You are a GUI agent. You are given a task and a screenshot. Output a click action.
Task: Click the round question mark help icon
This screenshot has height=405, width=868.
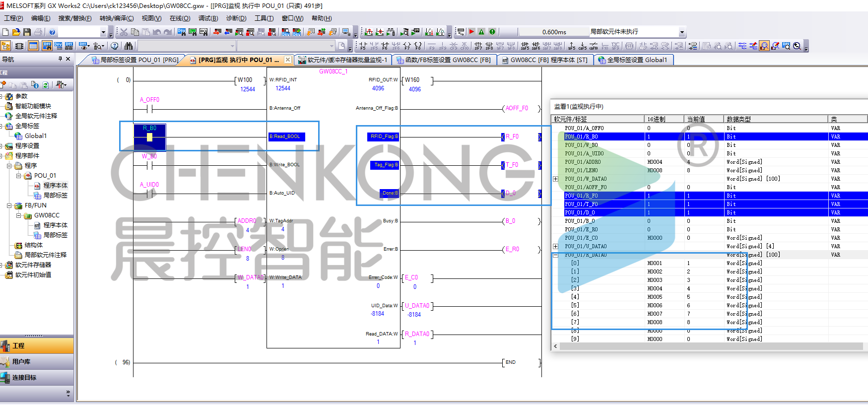coord(115,46)
